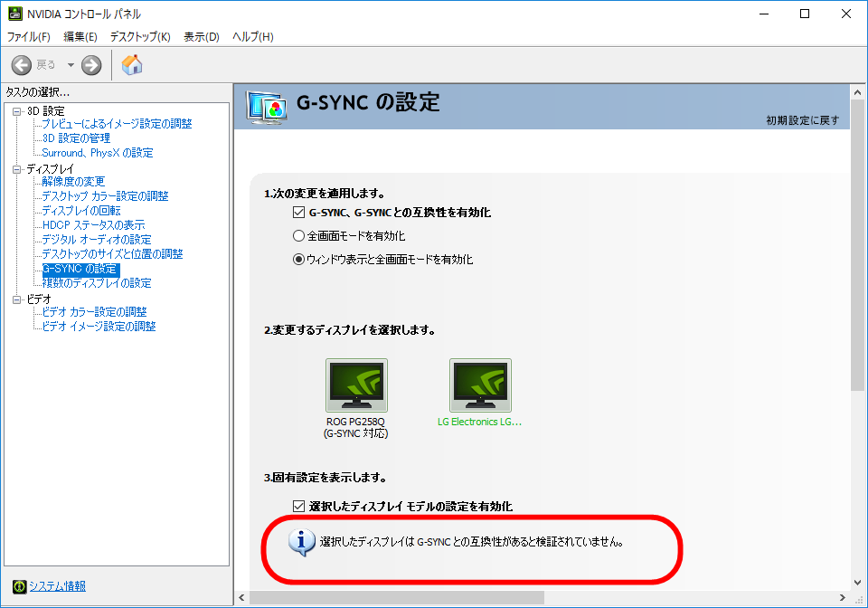This screenshot has width=868, height=608.
Task: Open デジタル オーディオの設定 item
Action: [x=97, y=239]
